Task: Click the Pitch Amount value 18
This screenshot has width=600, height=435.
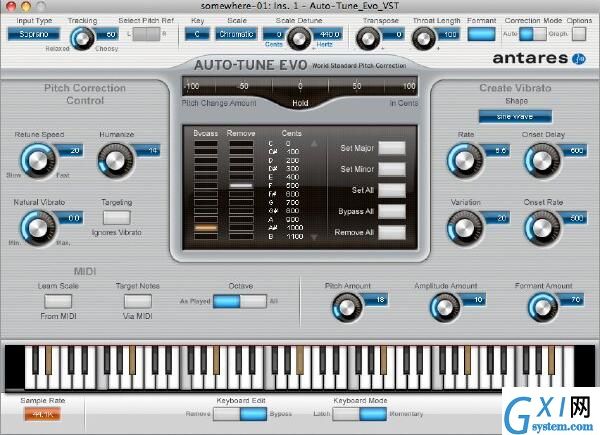Action: point(375,300)
